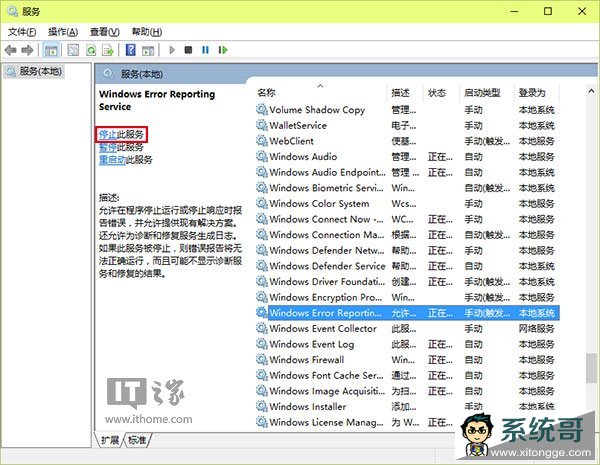This screenshot has width=600, height=465.
Task: Select Windows Driver Foundati... service row
Action: coord(406,282)
